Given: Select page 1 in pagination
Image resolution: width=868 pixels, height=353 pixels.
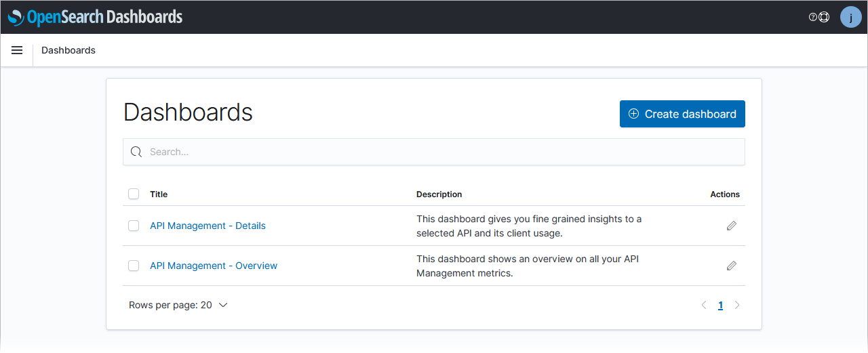Looking at the screenshot, I should tap(720, 306).
